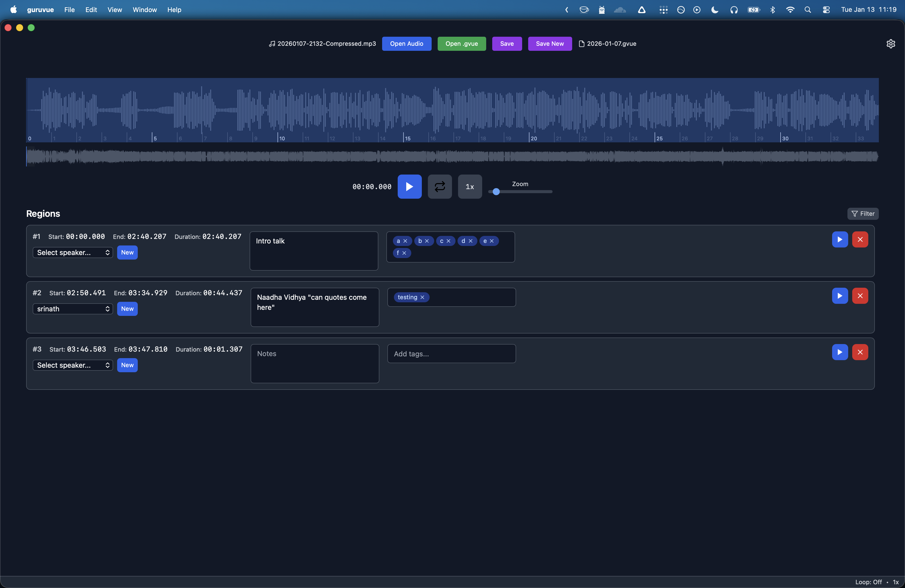The height and width of the screenshot is (588, 905).
Task: Click the Open Audio button
Action: pyautogui.click(x=407, y=43)
